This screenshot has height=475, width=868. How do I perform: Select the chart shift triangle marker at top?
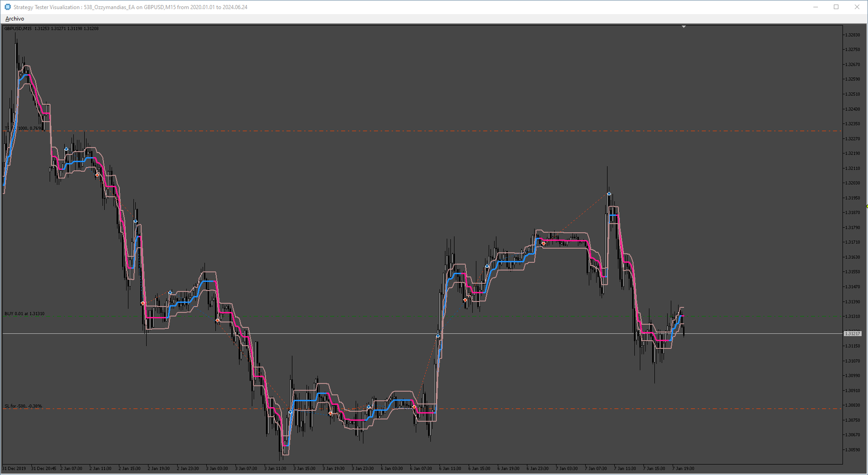684,27
